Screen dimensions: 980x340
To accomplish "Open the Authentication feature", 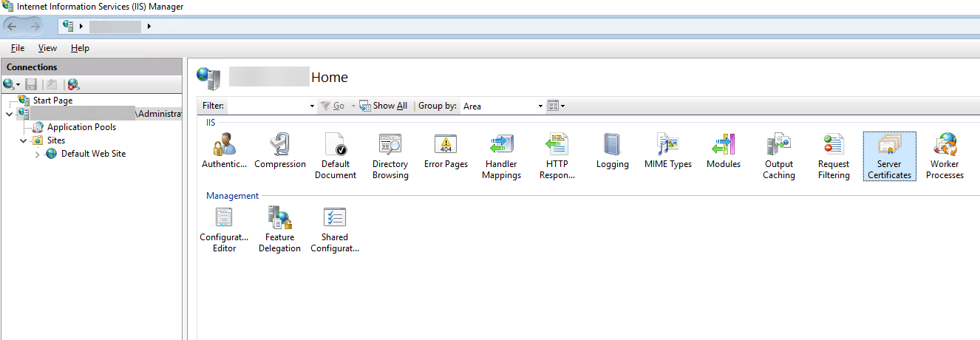I will 224,152.
